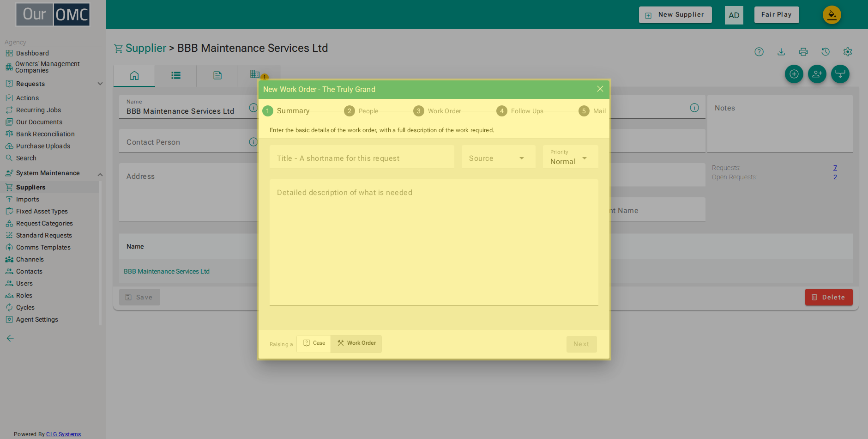Viewport: 868px width, 439px height.
Task: Select the Case raising option
Action: [x=314, y=343]
